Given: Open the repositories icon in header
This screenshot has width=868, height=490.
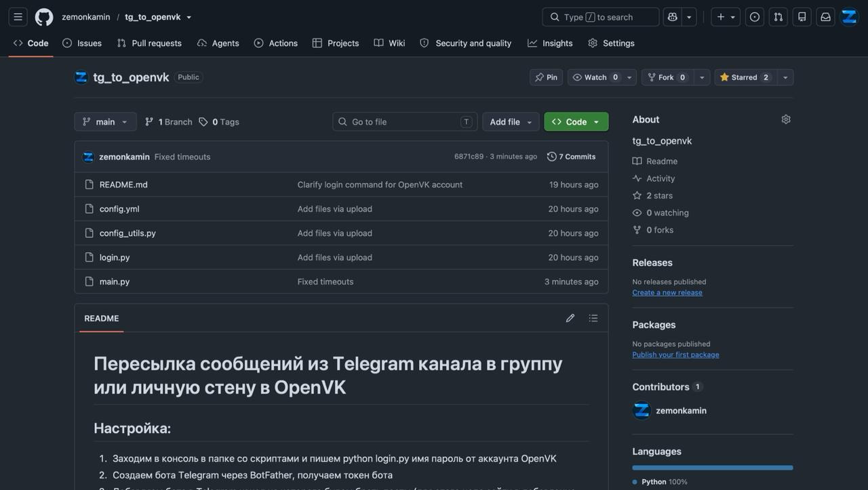Looking at the screenshot, I should point(802,17).
